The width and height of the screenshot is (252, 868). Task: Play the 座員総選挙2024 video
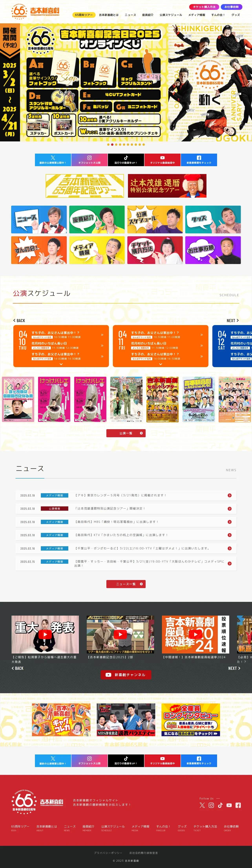click(195, 634)
